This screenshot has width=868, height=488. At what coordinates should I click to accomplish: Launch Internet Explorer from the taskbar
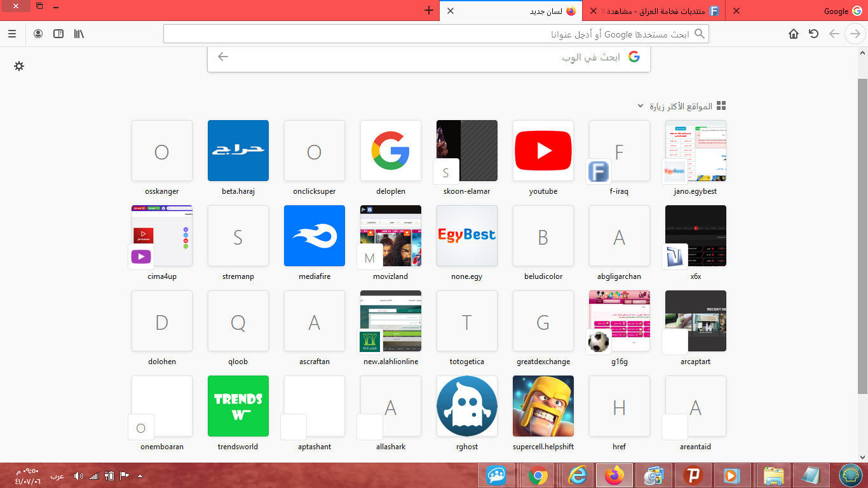point(577,475)
